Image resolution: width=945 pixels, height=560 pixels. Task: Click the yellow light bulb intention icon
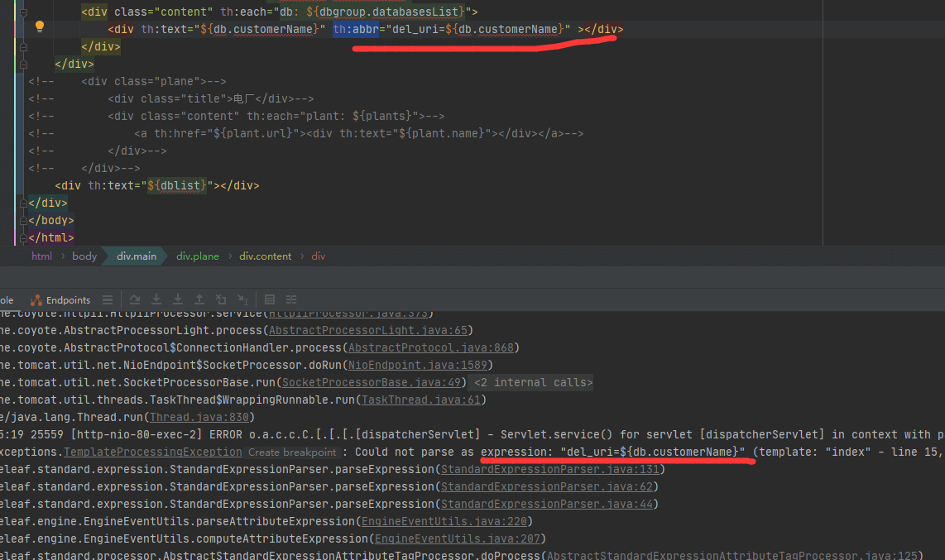point(39,26)
